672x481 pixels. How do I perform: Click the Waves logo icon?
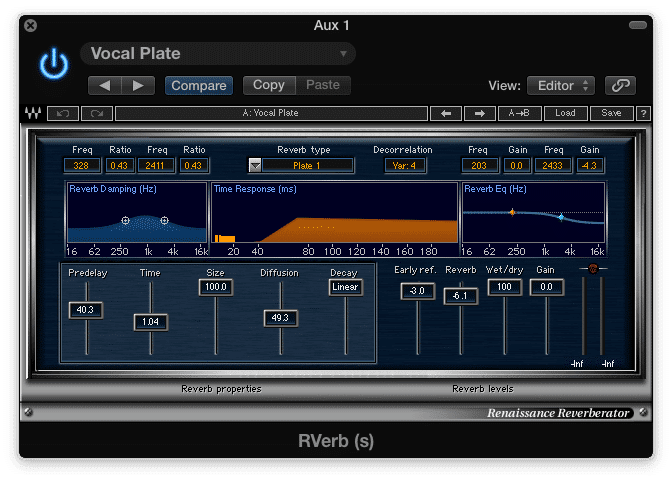pyautogui.click(x=33, y=113)
